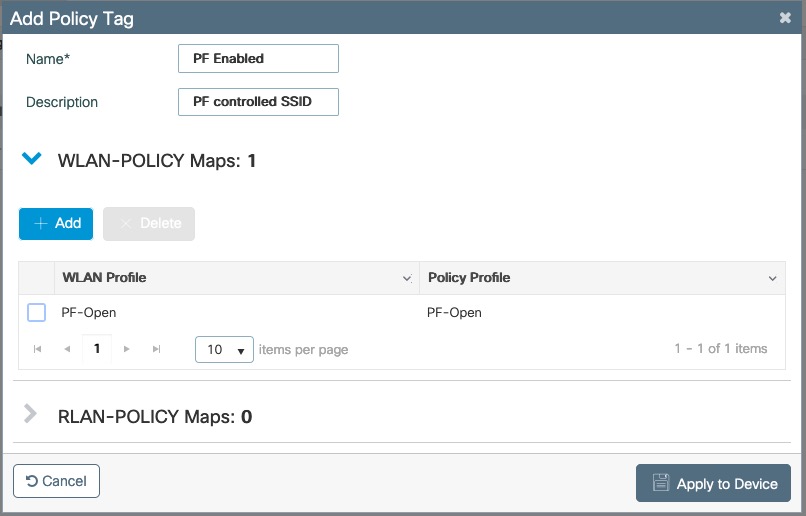The height and width of the screenshot is (516, 806).
Task: Go to last page icon
Action: [156, 349]
